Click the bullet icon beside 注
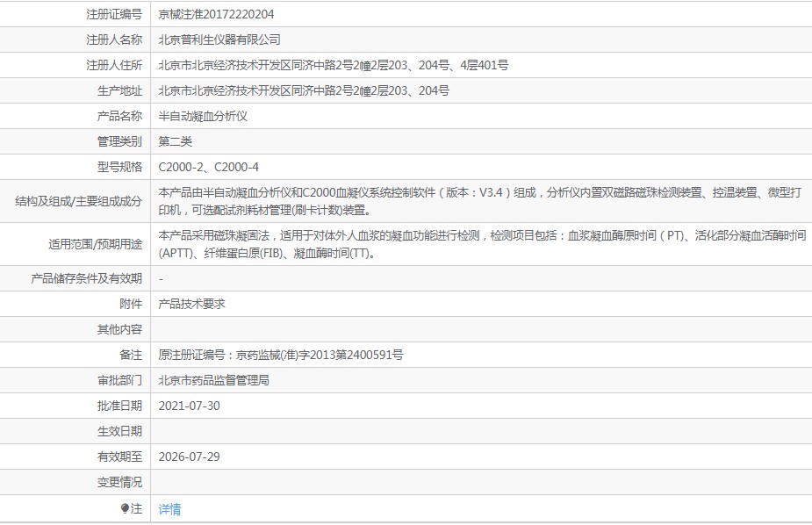 125,509
